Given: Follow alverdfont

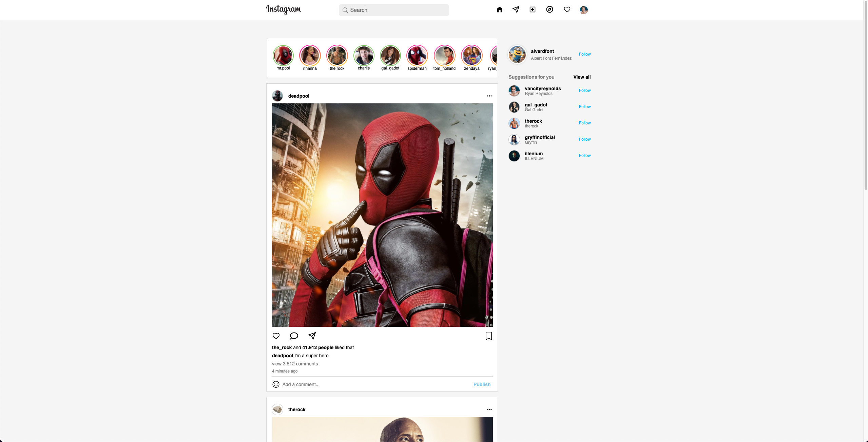Looking at the screenshot, I should [584, 54].
